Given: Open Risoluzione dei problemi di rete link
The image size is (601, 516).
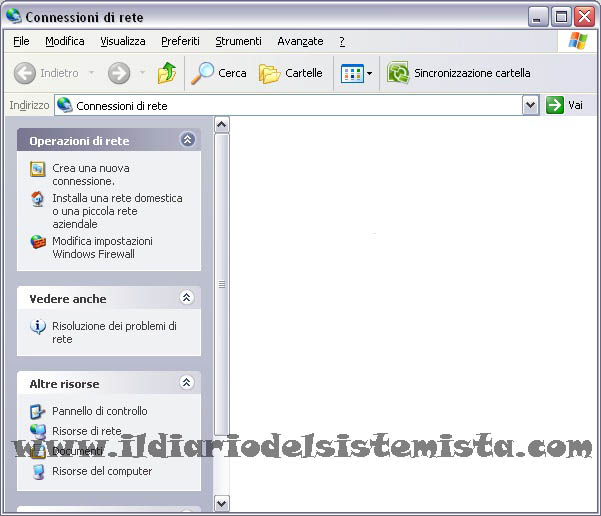Looking at the screenshot, I should coord(114,332).
